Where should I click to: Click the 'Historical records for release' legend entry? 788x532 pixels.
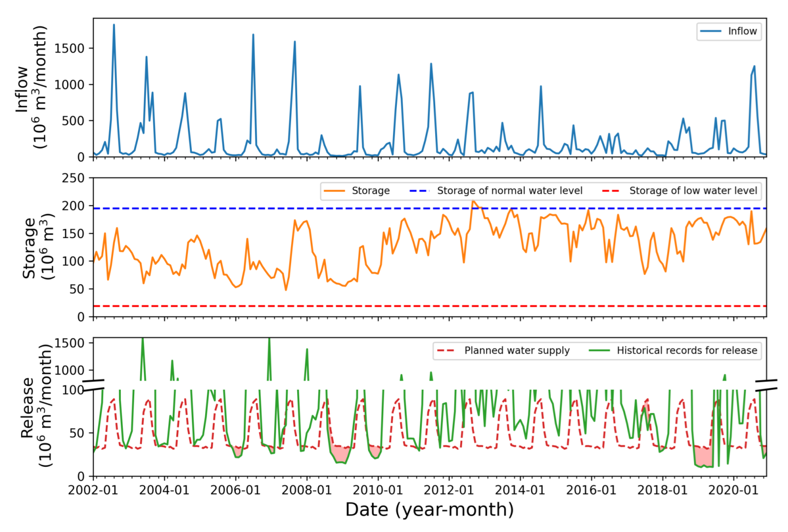pyautogui.click(x=686, y=350)
